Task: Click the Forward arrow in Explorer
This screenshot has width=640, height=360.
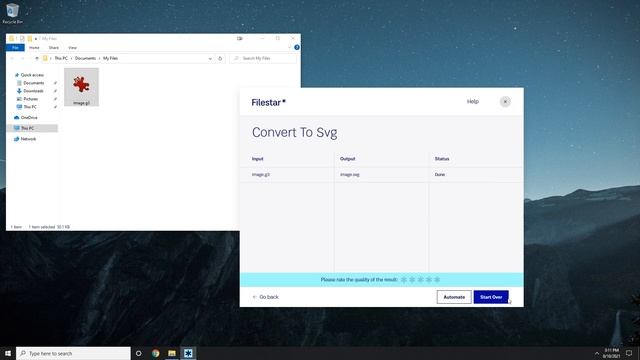Action: (22, 58)
